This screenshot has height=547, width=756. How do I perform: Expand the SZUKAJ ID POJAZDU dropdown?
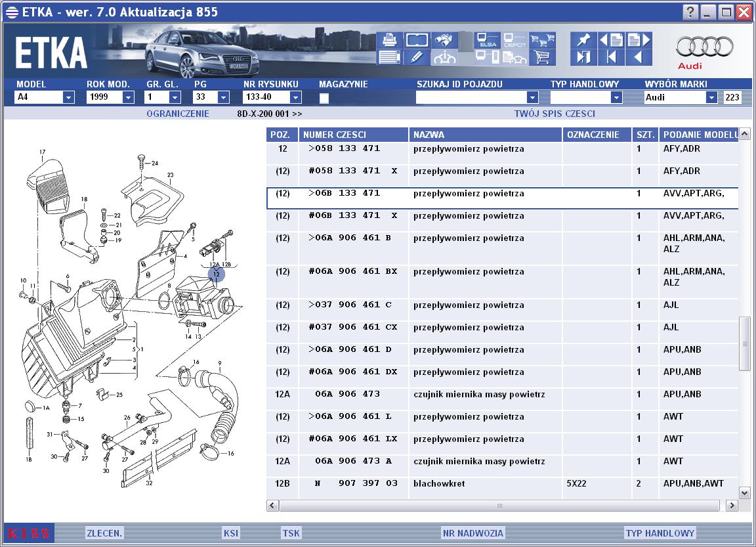[532, 97]
